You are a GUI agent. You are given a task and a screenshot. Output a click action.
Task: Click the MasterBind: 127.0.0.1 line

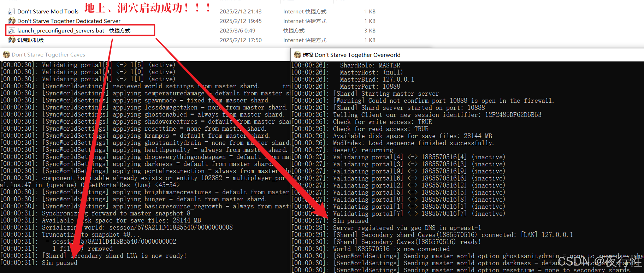[353, 79]
